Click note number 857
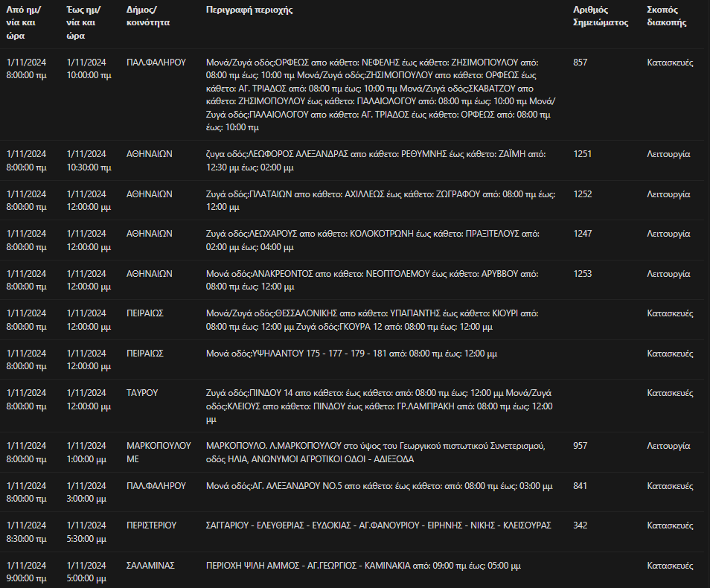710x588 pixels. pos(581,63)
